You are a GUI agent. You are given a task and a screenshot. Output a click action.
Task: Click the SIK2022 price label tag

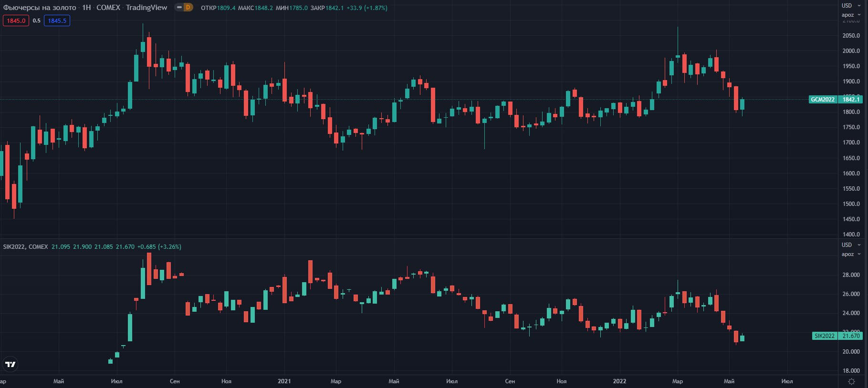pyautogui.click(x=825, y=336)
